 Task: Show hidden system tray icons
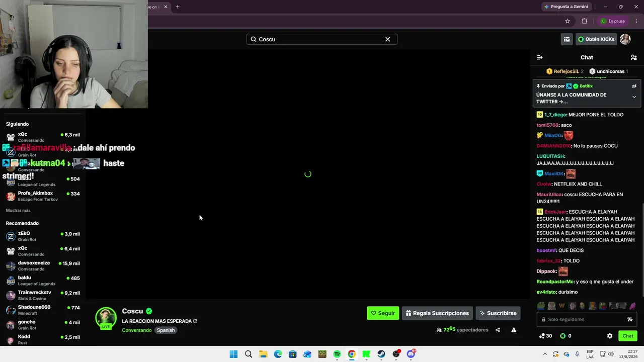(x=544, y=354)
